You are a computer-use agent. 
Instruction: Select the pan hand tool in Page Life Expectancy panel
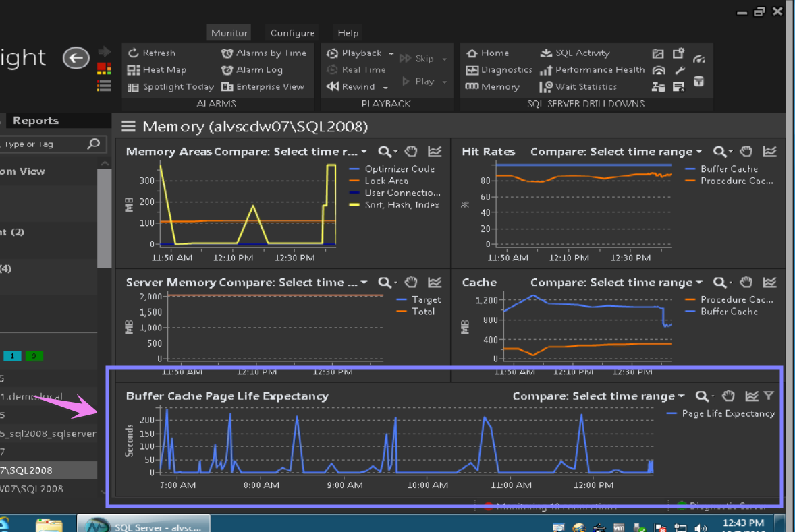click(x=729, y=396)
